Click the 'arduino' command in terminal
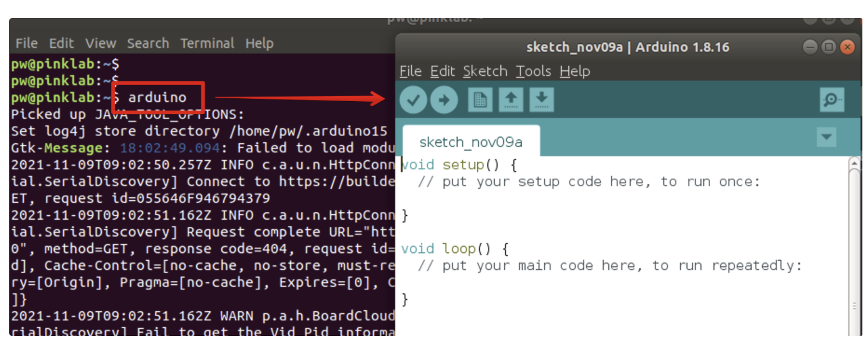Image resolution: width=868 pixels, height=345 pixels. (157, 97)
